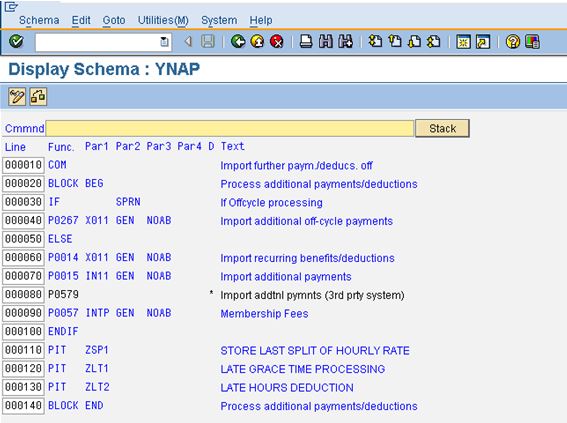Click the green Back arrow icon
The width and height of the screenshot is (567, 423).
click(238, 42)
